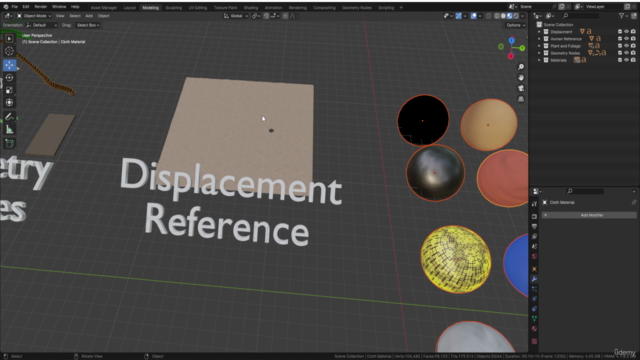Activate the Rotate tool
The height and width of the screenshot is (360, 640).
9,78
